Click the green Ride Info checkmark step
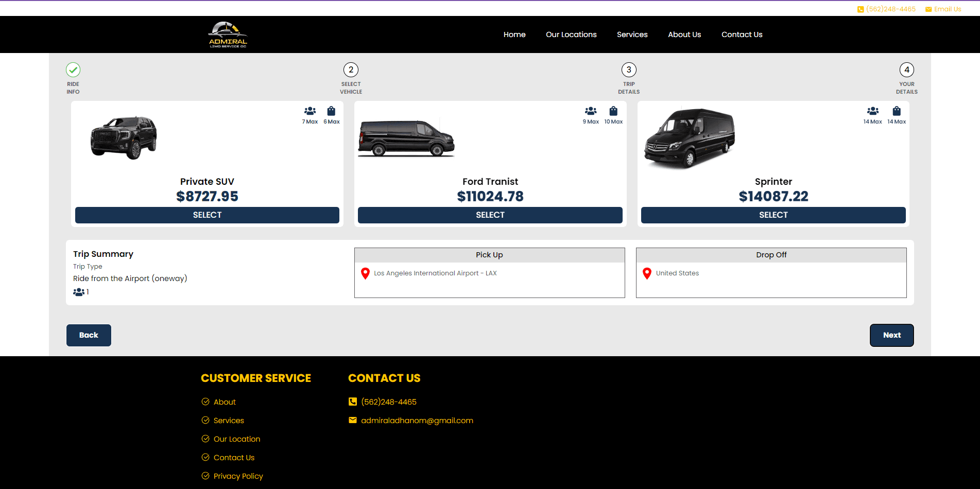Viewport: 980px width, 489px height. coord(73,69)
